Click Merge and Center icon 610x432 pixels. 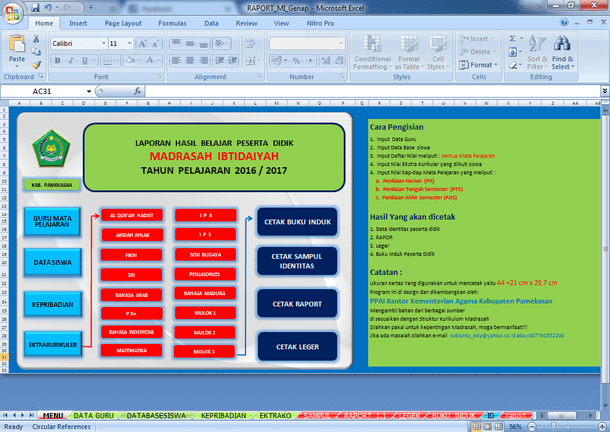click(250, 60)
